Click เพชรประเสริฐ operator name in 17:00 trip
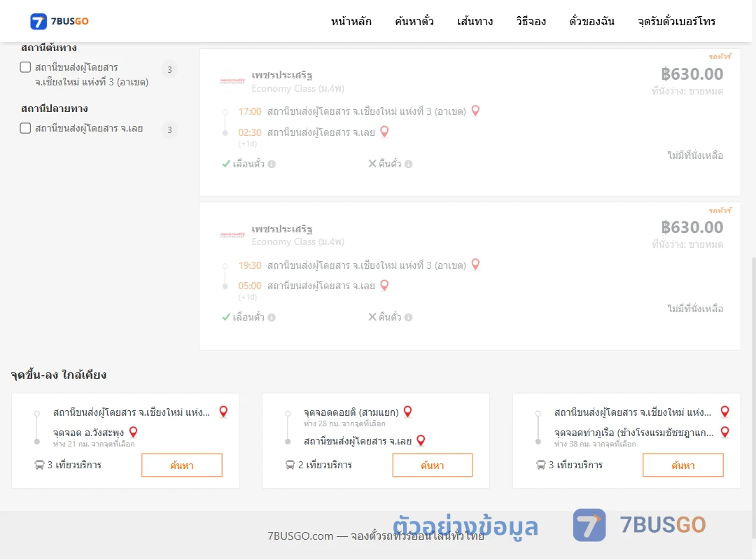 pos(282,75)
